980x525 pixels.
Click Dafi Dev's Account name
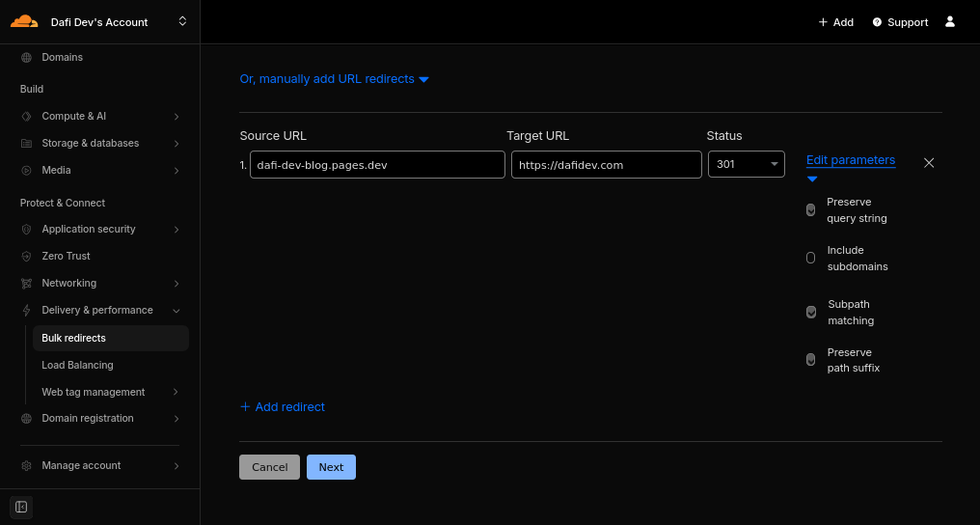coord(99,22)
